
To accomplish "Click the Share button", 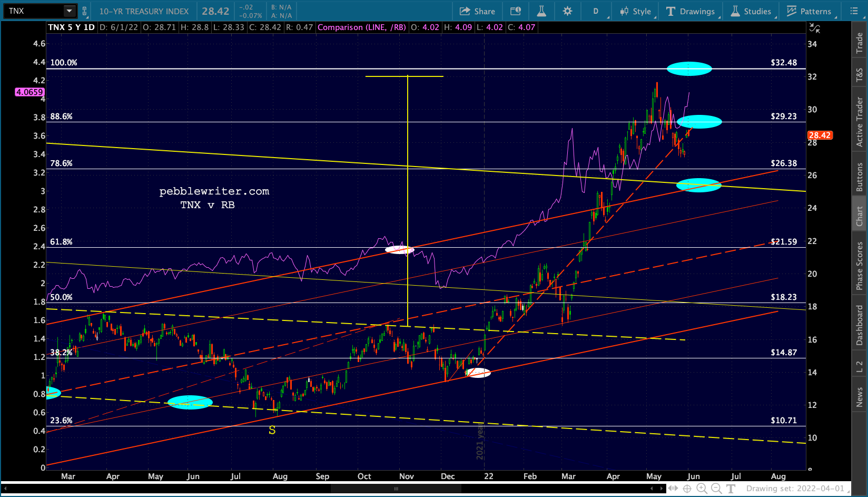I will [x=477, y=11].
